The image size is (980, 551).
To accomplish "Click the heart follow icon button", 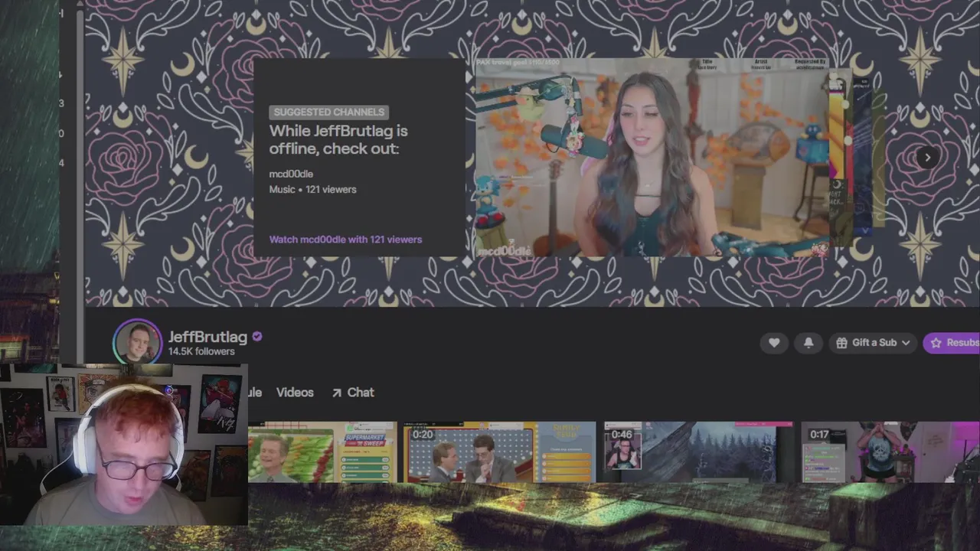I will (x=774, y=343).
